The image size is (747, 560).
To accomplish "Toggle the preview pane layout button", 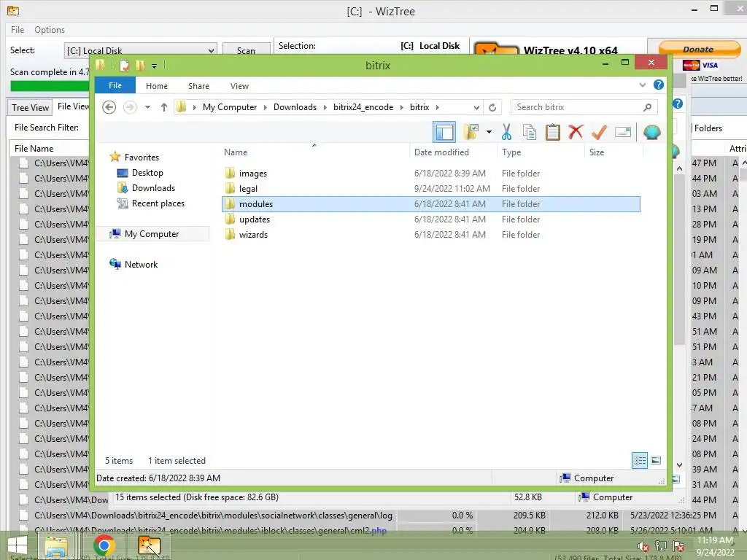I will [444, 132].
